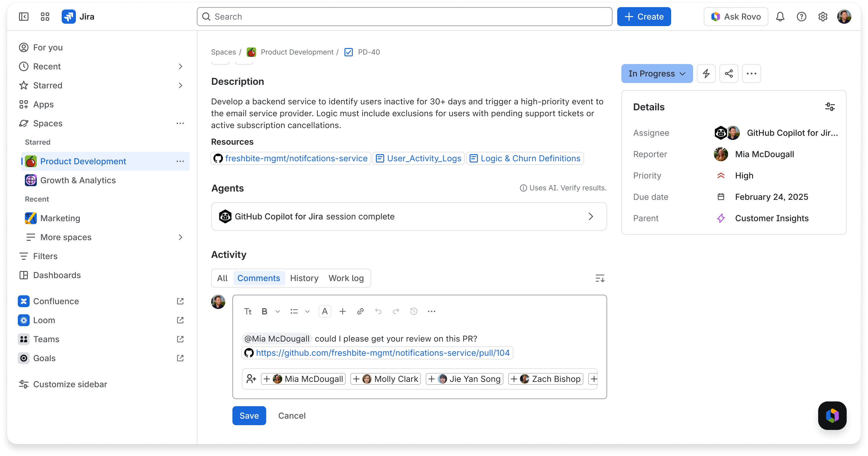This screenshot has width=868, height=456.
Task: Open the app switcher grid icon
Action: 45,17
